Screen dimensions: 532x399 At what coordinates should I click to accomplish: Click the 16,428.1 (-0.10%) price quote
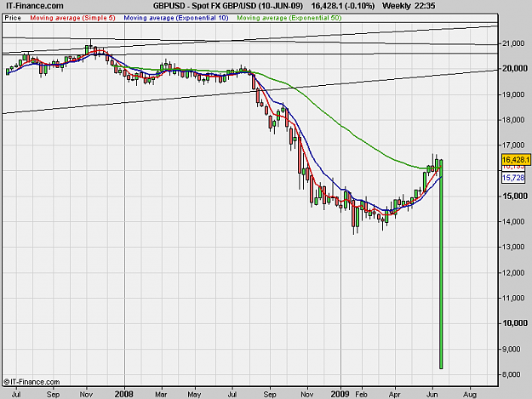343,6
